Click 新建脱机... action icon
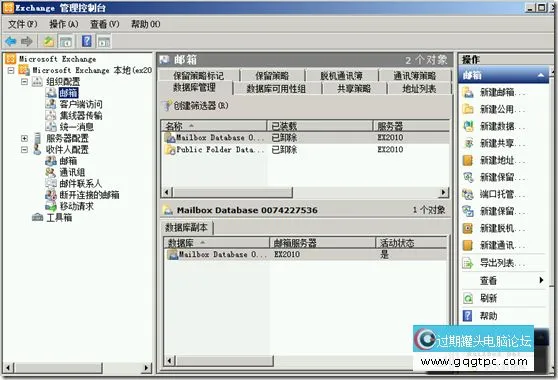This screenshot has width=558, height=380. [468, 228]
